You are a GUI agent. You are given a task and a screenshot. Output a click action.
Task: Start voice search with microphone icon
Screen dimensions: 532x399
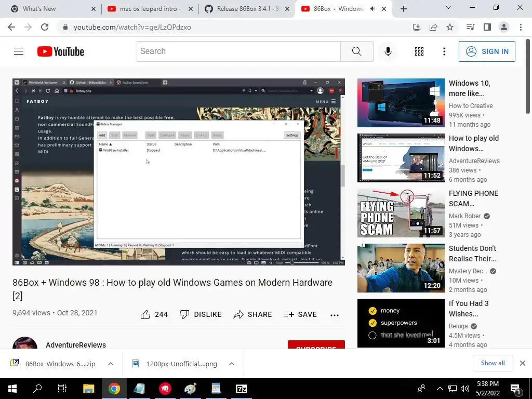tap(388, 51)
